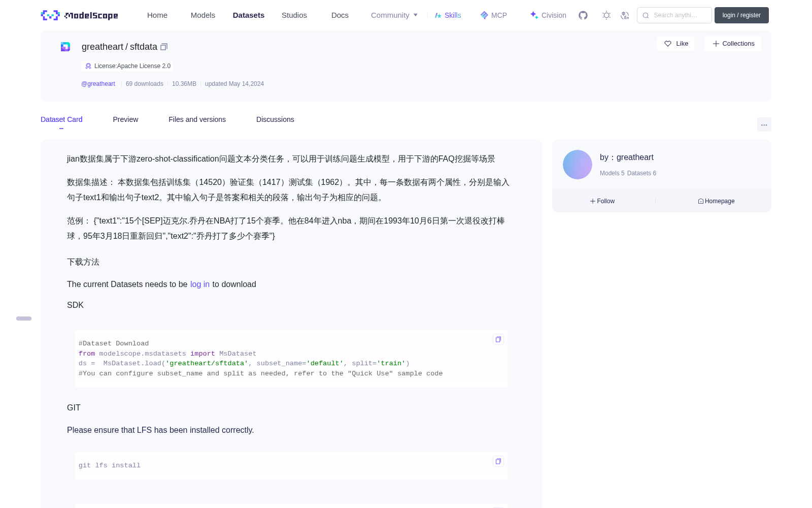
Task: Click the Apache License badge icon
Action: [88, 66]
